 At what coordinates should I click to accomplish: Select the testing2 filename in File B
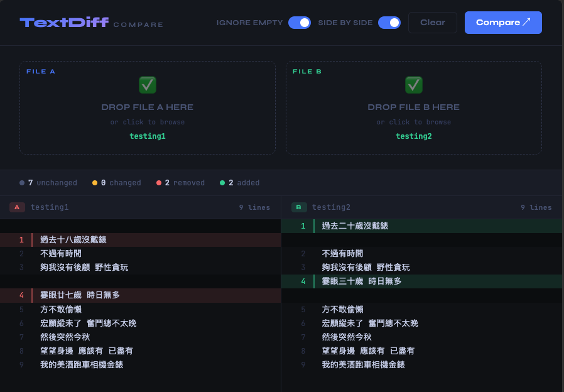pos(413,136)
